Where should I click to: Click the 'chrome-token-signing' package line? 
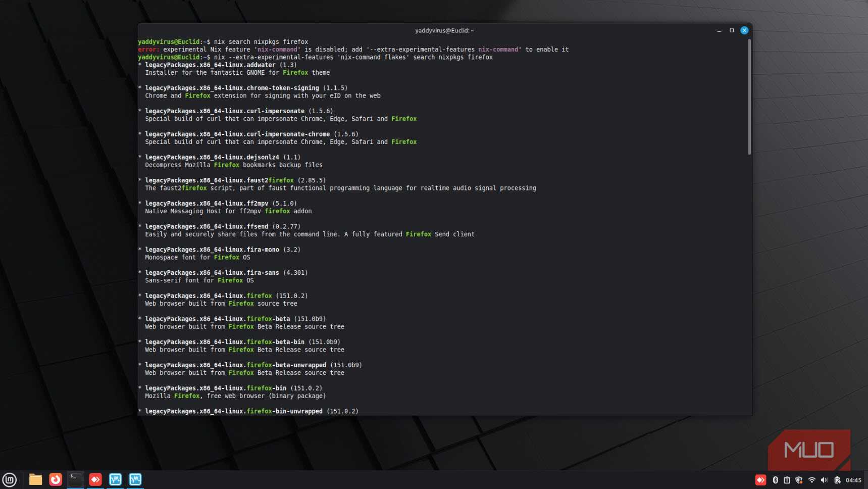(x=243, y=88)
